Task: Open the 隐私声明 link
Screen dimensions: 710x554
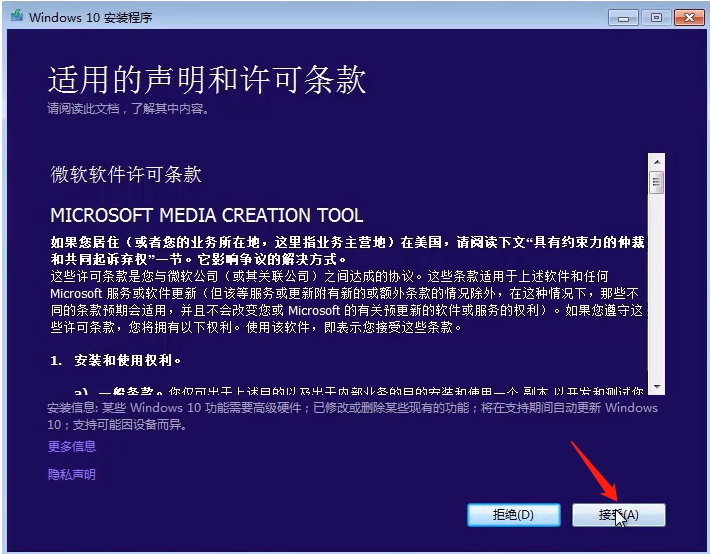Action: coord(72,475)
